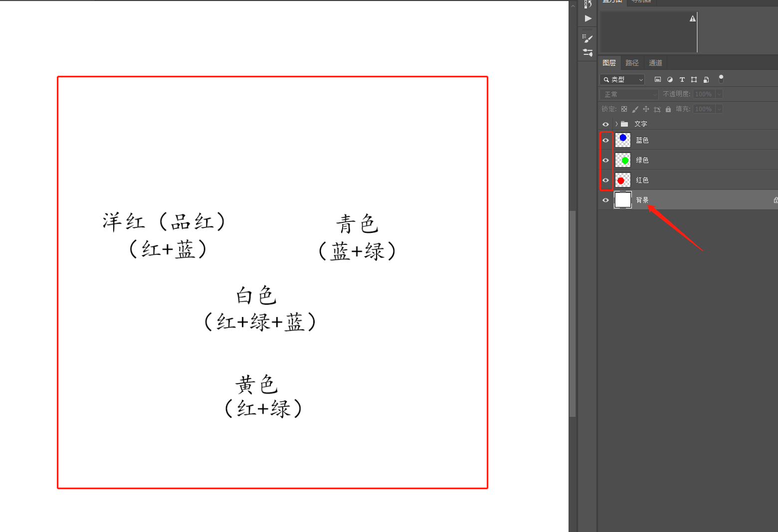Open the 类型 layer filter dropdown
The image size is (778, 532).
(622, 79)
